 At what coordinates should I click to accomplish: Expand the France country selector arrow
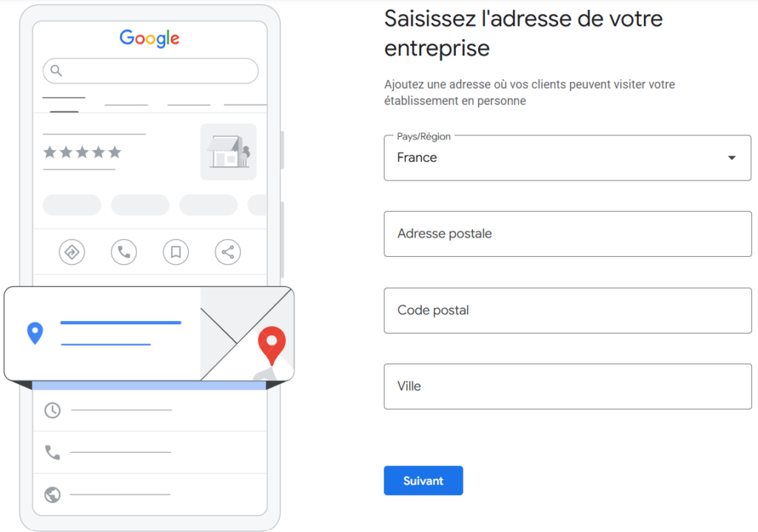point(731,158)
